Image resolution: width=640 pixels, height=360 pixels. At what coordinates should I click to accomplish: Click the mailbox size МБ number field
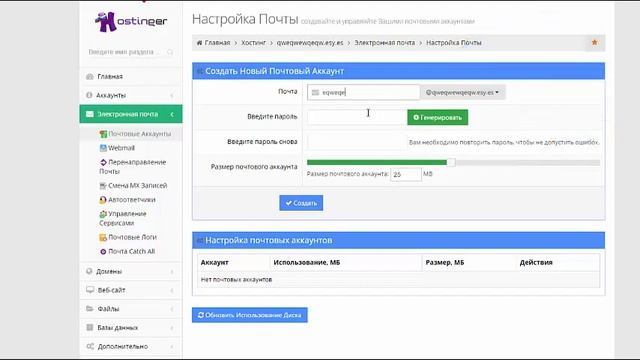click(406, 174)
